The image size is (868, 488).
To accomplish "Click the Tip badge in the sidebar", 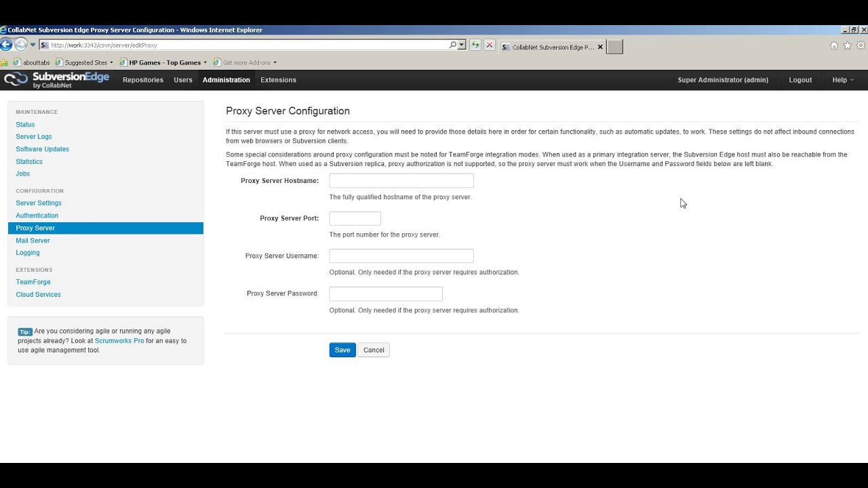I will click(25, 331).
